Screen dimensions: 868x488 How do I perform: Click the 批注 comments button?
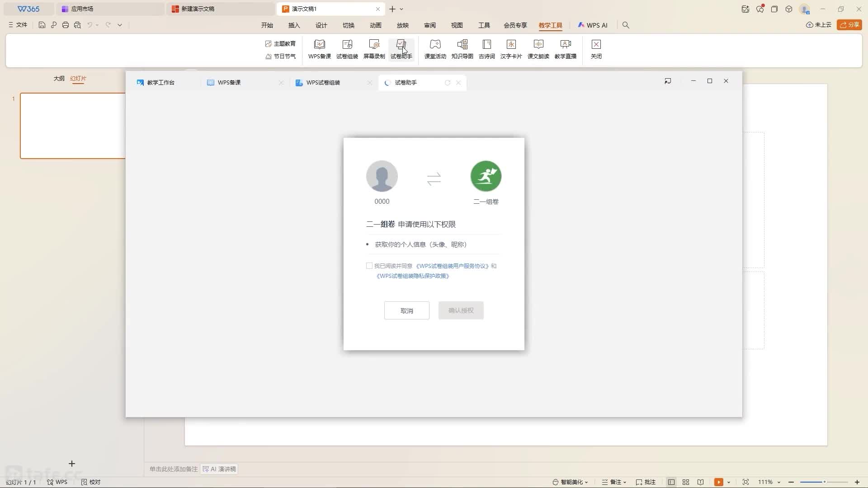pyautogui.click(x=646, y=482)
